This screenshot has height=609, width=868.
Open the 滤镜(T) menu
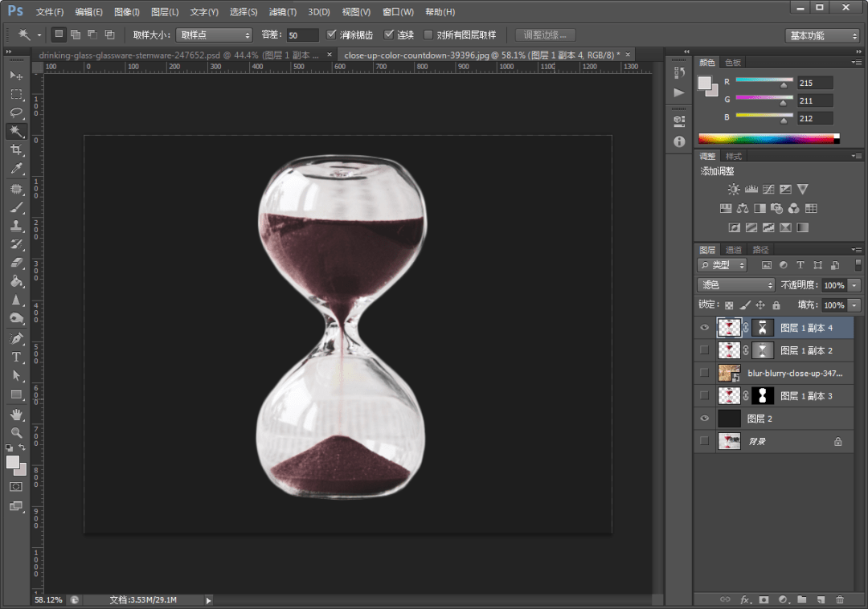coord(282,11)
